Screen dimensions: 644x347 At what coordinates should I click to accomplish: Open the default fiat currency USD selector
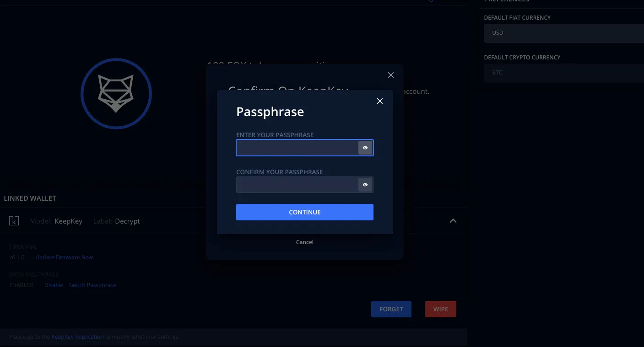click(x=563, y=33)
